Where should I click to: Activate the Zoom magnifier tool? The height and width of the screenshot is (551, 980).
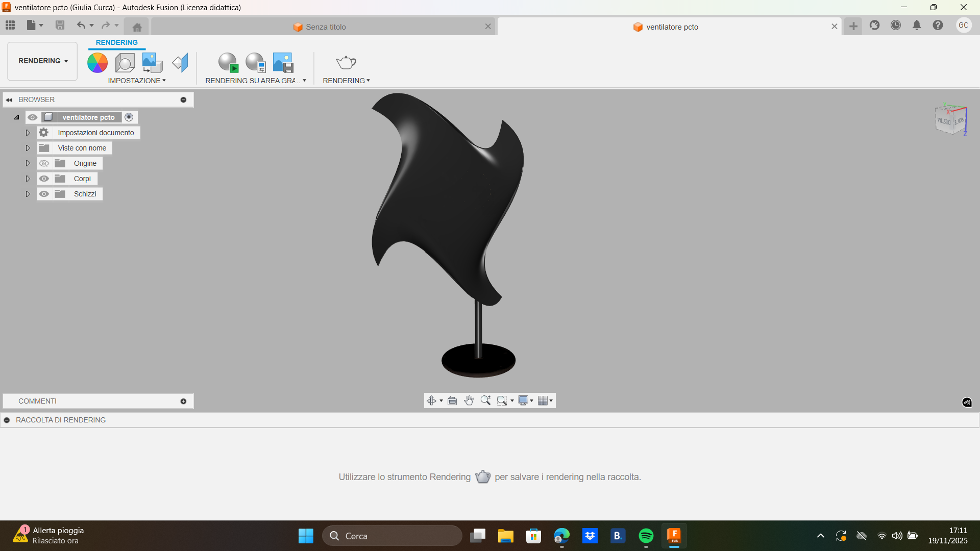click(x=485, y=400)
